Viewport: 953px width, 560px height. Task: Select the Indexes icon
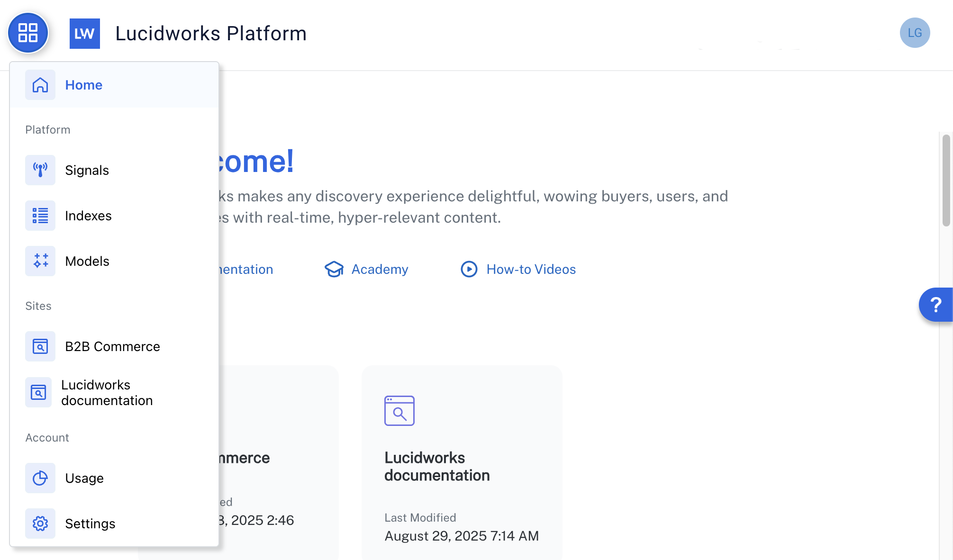(x=40, y=216)
